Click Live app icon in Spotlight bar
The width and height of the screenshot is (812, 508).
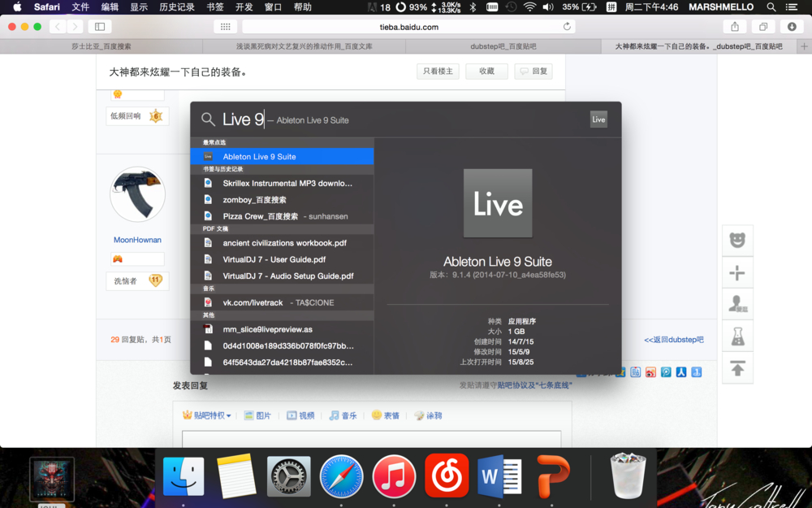[x=598, y=119]
